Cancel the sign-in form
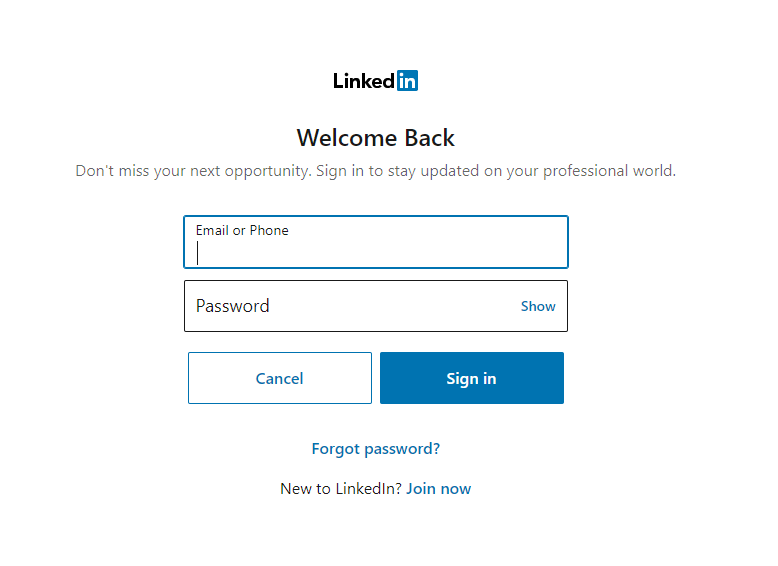 tap(280, 378)
